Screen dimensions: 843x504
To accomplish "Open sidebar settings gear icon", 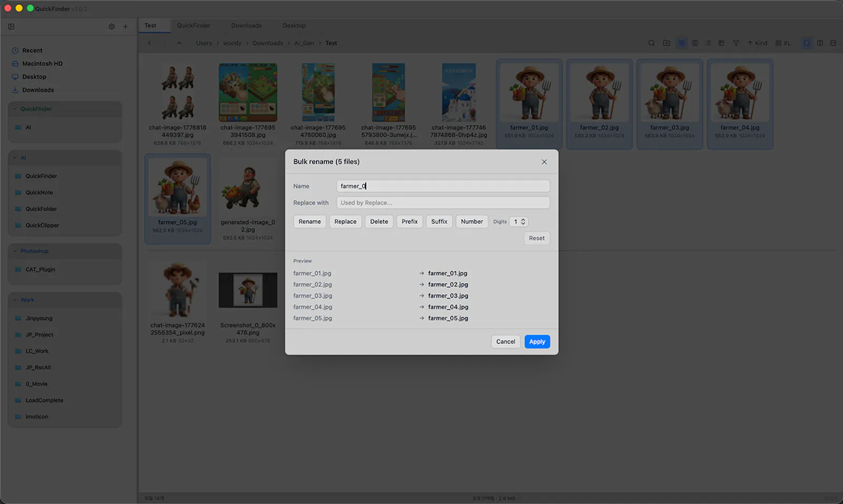I will [112, 26].
